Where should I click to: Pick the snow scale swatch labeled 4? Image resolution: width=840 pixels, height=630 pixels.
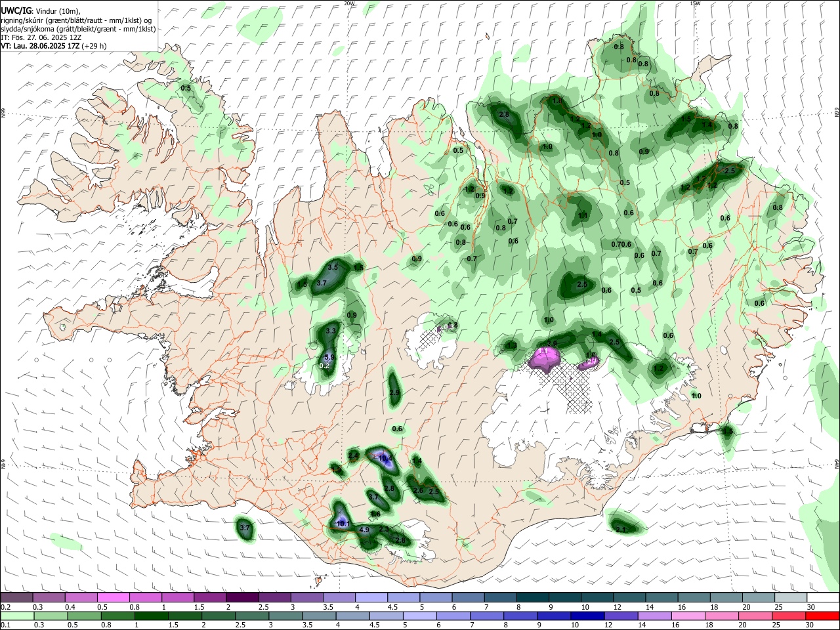point(371,598)
